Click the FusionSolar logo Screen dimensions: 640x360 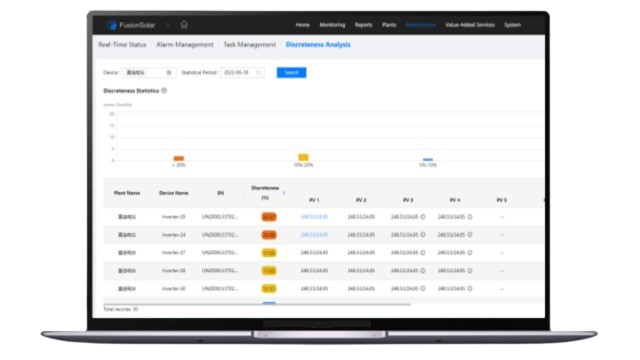[131, 25]
